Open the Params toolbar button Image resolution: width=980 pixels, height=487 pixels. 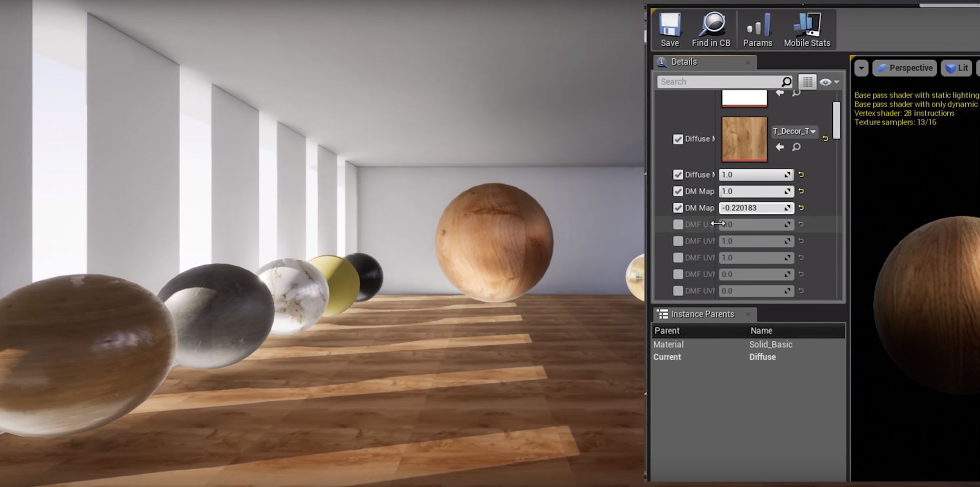pyautogui.click(x=757, y=30)
